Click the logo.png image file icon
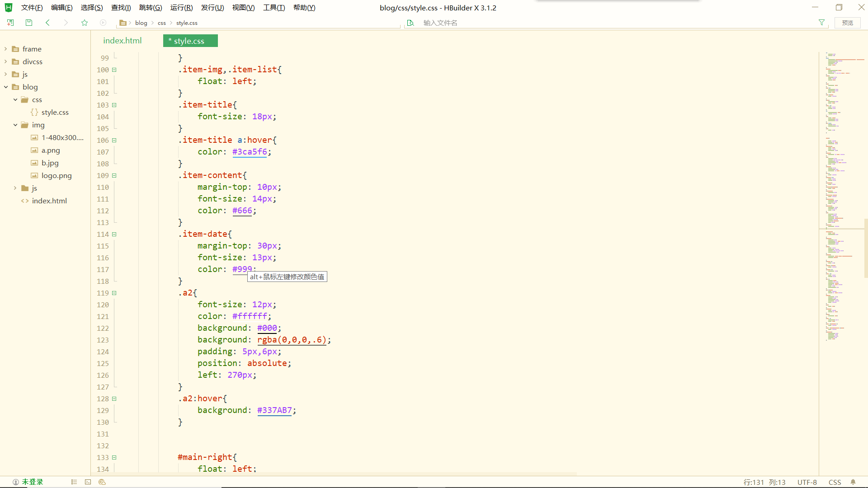This screenshot has height=488, width=868. (34, 175)
